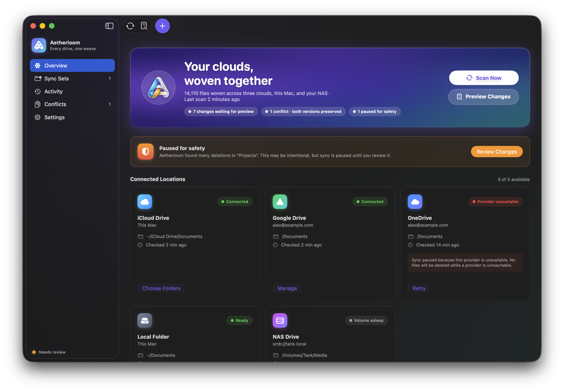The width and height of the screenshot is (564, 392).
Task: Click the 7 changes waiting for preview pill
Action: pos(221,111)
